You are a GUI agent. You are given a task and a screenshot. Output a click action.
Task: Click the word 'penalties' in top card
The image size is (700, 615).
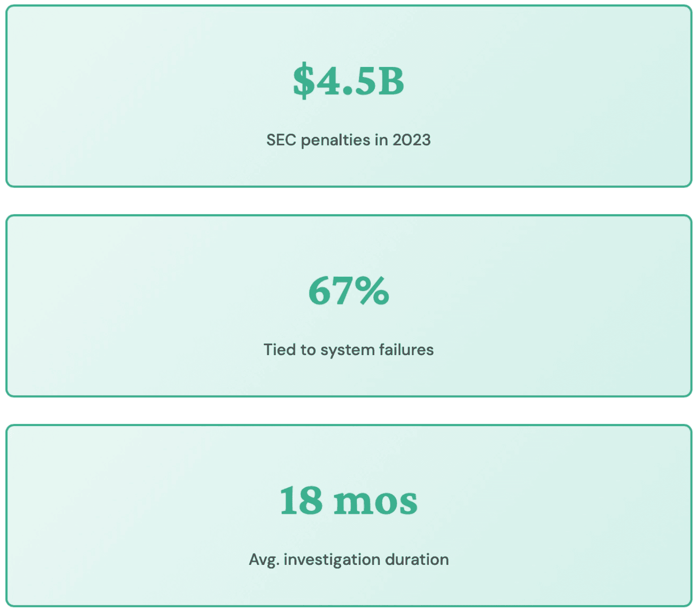(x=336, y=140)
